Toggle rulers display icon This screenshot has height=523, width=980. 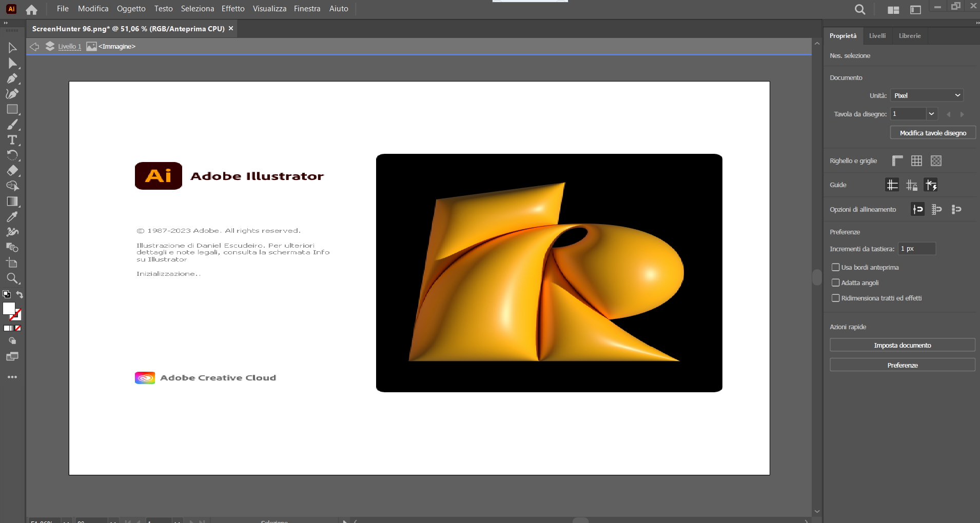[x=897, y=161]
